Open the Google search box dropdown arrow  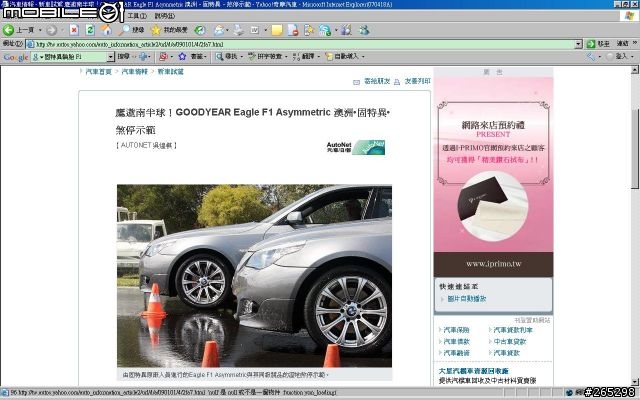click(111, 57)
